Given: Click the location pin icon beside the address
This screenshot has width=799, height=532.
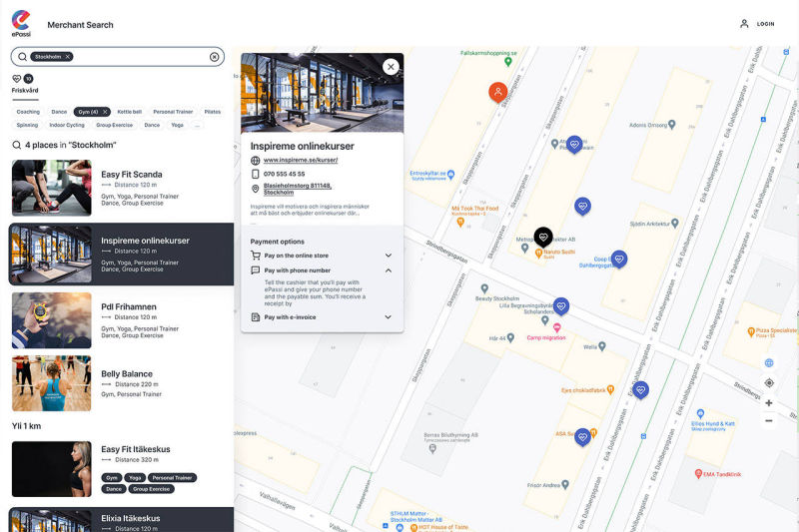Looking at the screenshot, I should (256, 189).
